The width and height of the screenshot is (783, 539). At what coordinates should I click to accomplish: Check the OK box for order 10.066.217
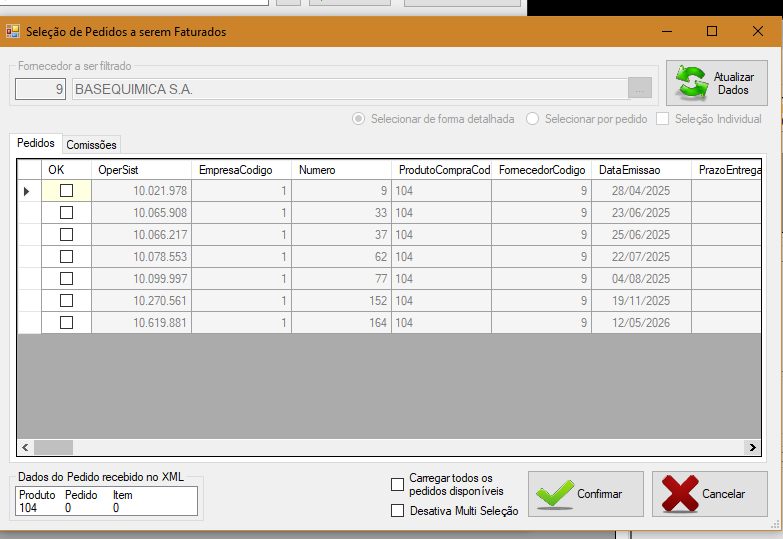click(66, 234)
